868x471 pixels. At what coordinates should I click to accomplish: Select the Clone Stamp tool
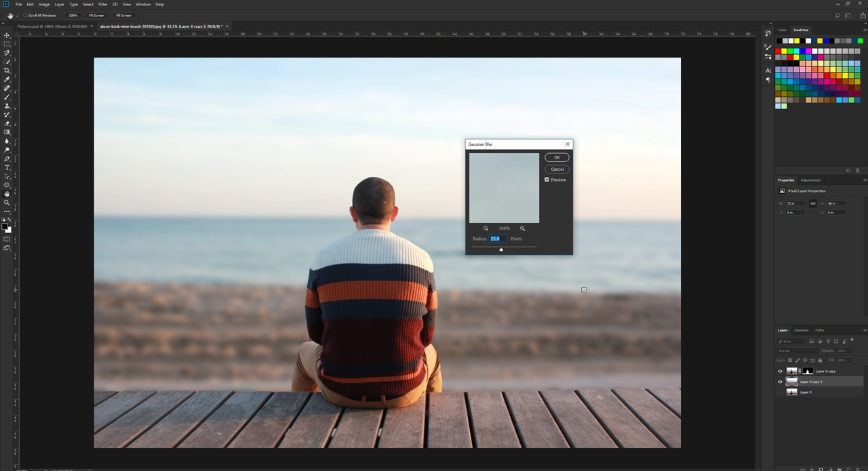(x=7, y=106)
